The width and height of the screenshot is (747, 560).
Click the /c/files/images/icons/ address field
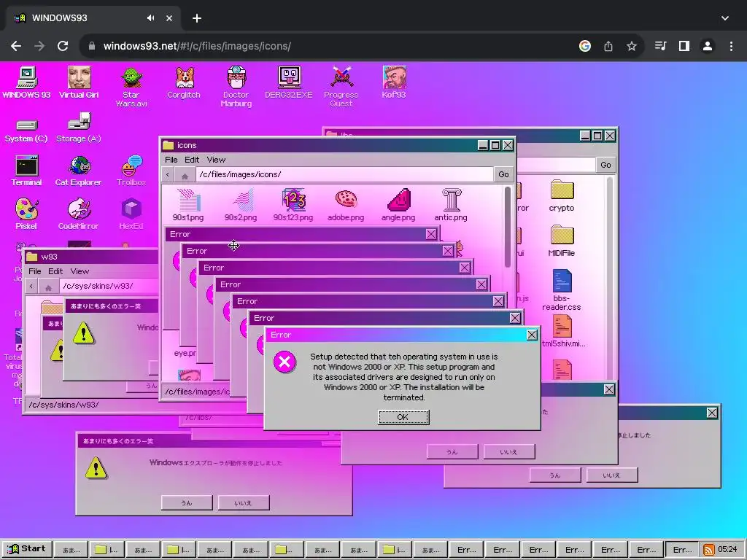click(345, 174)
